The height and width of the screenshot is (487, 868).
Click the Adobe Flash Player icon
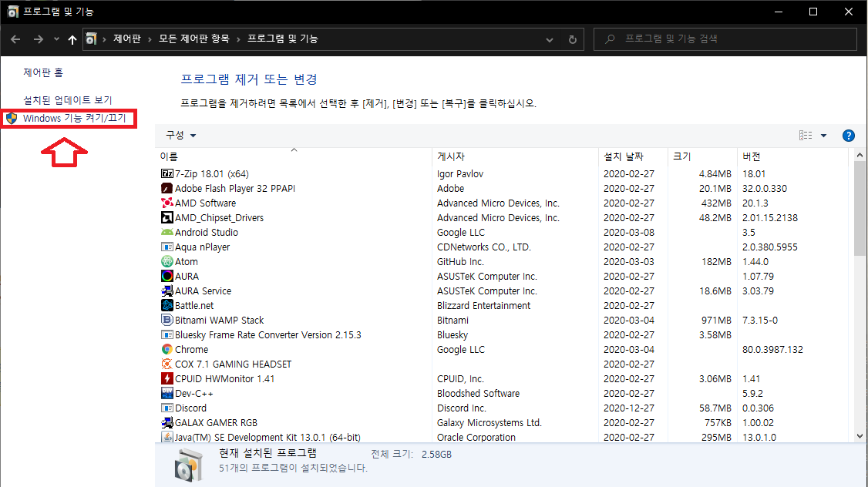click(x=167, y=188)
